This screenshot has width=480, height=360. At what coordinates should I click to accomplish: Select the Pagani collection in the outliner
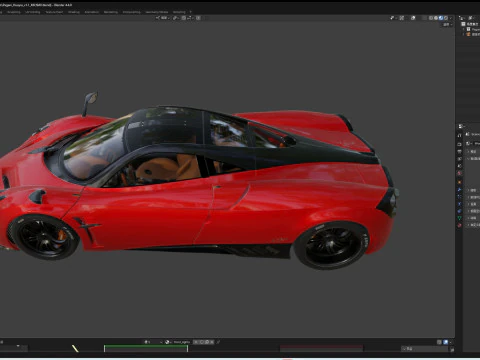tap(473, 29)
